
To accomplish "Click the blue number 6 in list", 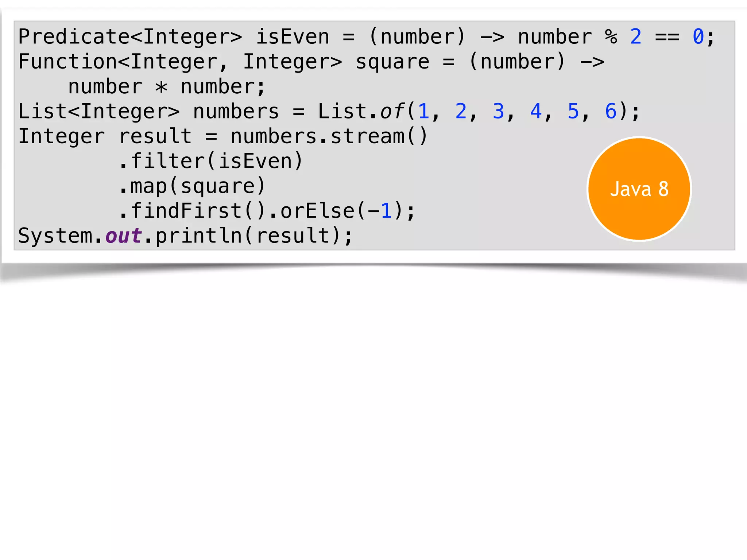I will coord(611,111).
